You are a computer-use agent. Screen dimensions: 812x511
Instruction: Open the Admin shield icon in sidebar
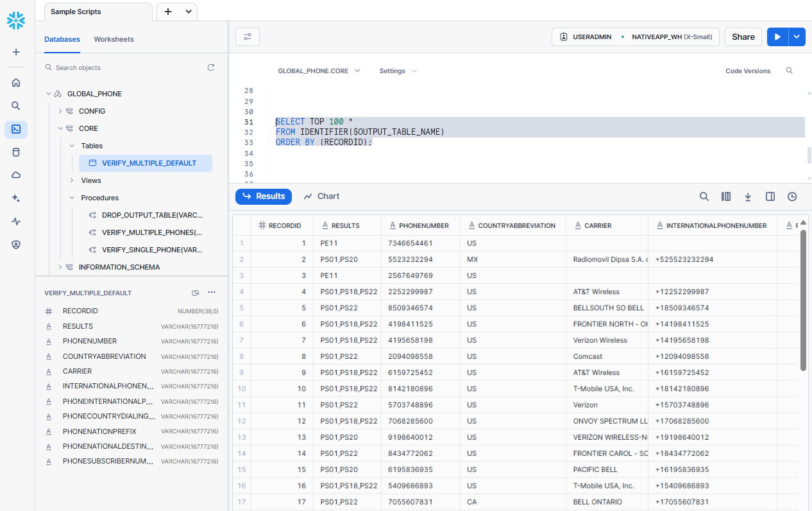point(16,245)
